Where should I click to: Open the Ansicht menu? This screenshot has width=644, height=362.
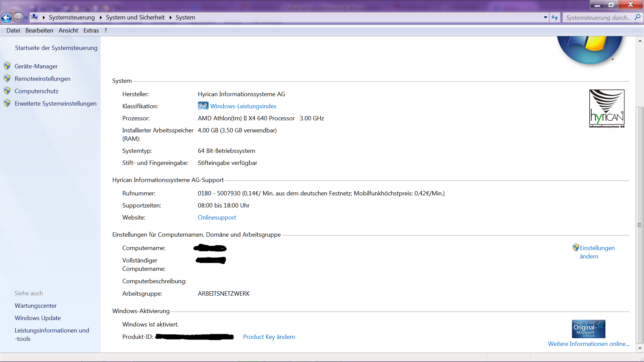68,31
